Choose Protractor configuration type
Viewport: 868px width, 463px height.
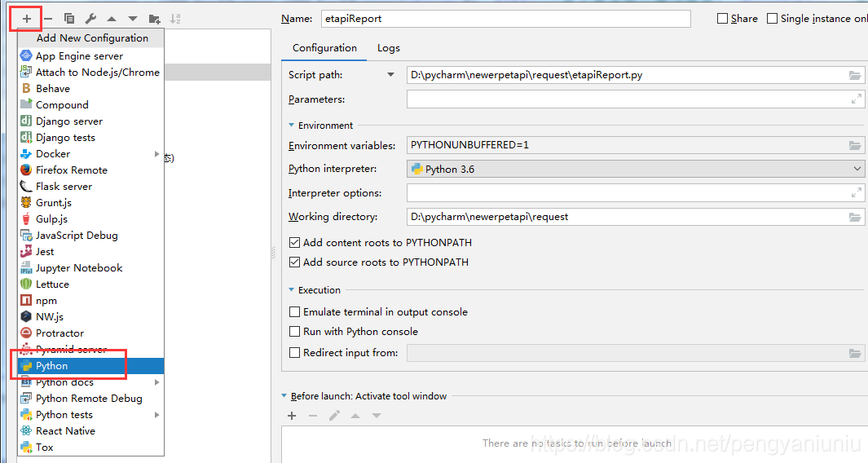click(x=90, y=333)
